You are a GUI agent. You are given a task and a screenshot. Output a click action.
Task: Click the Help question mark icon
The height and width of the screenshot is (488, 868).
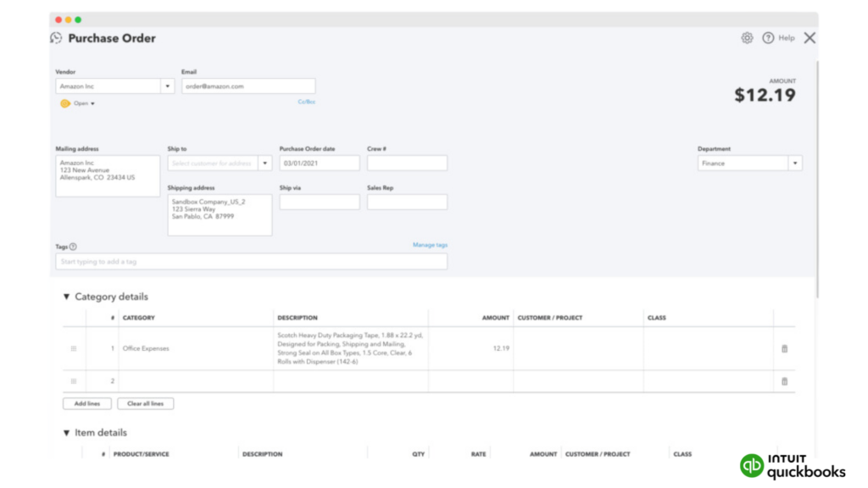[768, 38]
